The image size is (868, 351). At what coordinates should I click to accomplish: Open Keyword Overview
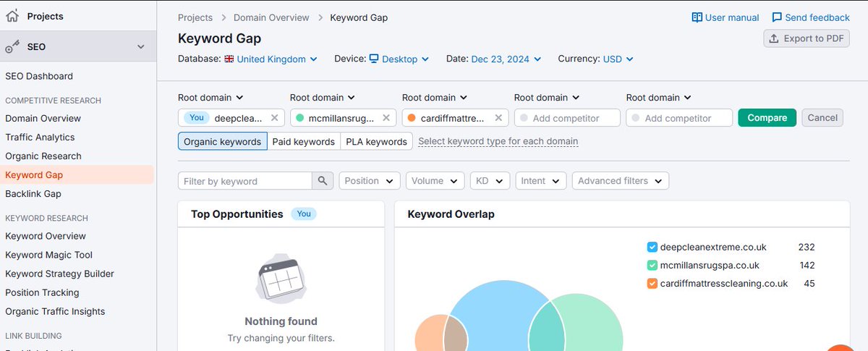click(46, 236)
